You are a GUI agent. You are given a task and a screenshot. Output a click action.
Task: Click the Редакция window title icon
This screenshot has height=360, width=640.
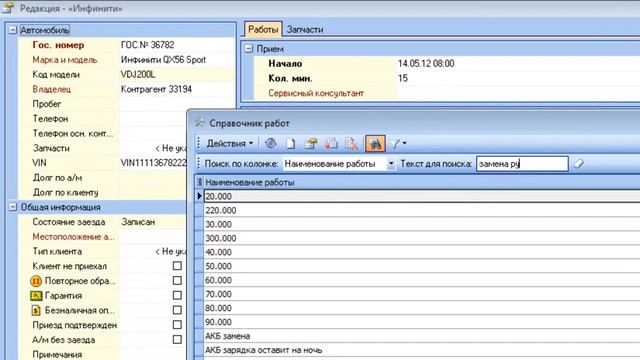click(8, 8)
